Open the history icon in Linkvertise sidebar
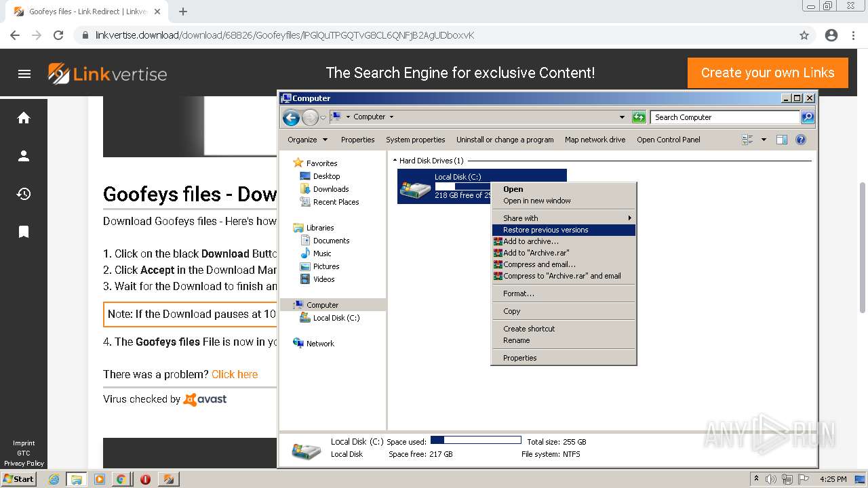 point(24,194)
